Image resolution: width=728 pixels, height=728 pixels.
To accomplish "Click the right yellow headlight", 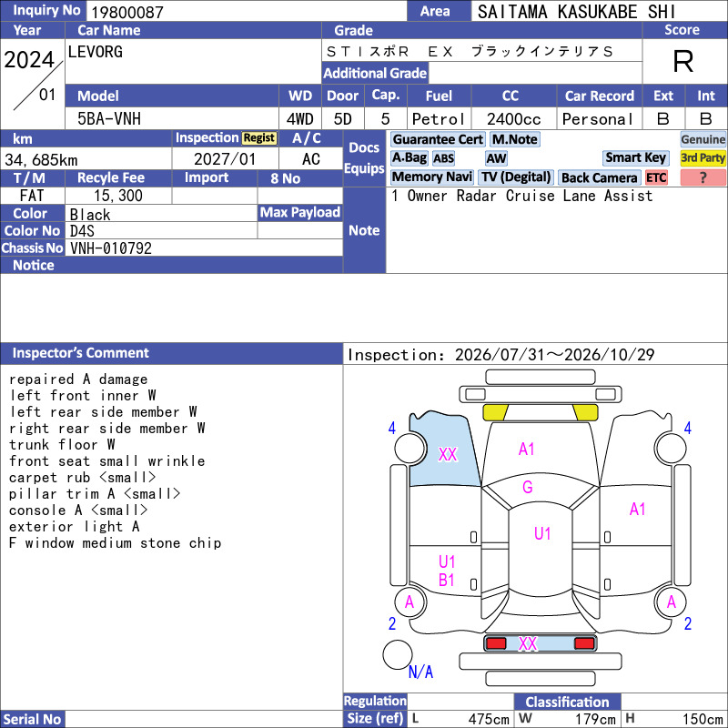I will [585, 412].
